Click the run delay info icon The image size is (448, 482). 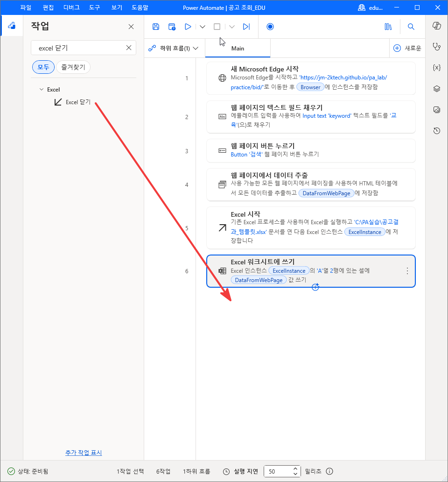[329, 471]
